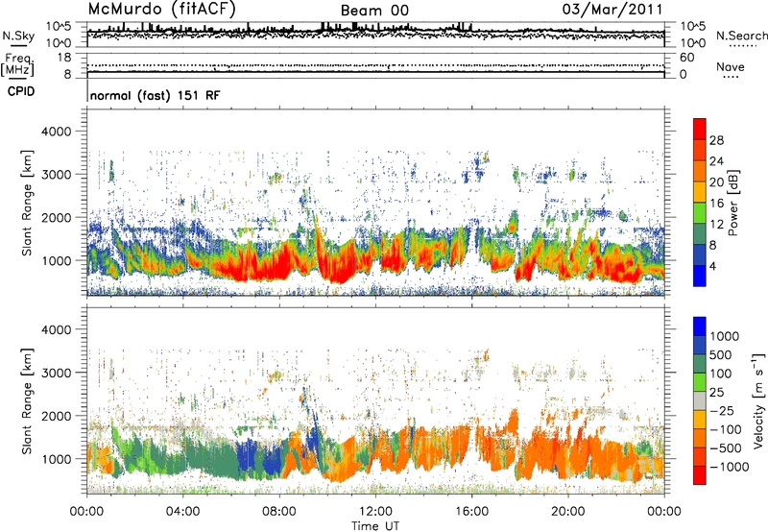Click the 28 label on the Power colorbar

[716, 140]
